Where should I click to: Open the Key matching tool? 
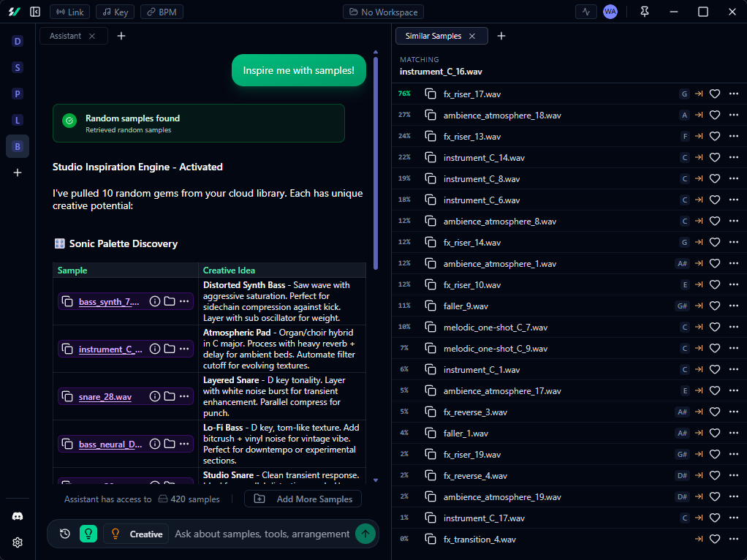[x=115, y=11]
